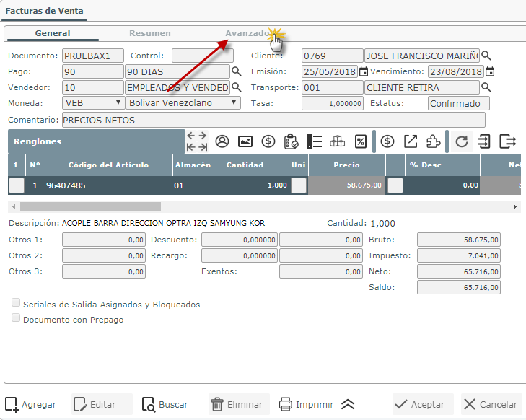The height and width of the screenshot is (420, 526).
Task: Click the Agregar button
Action: point(30,404)
